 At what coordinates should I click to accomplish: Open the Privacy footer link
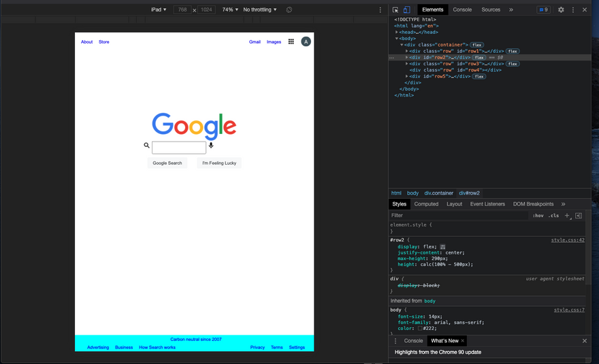pyautogui.click(x=257, y=348)
